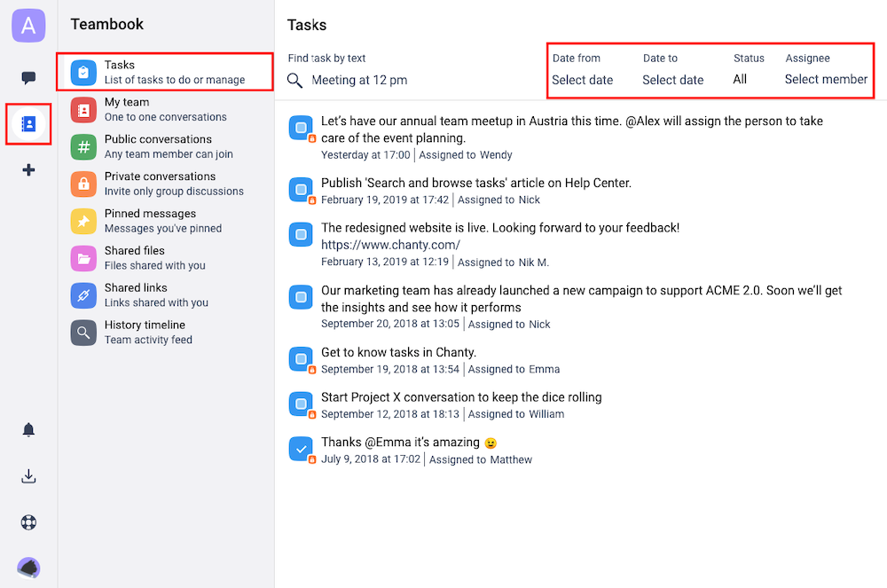Mark the redesigned website task complete
887x588 pixels.
pos(301,234)
